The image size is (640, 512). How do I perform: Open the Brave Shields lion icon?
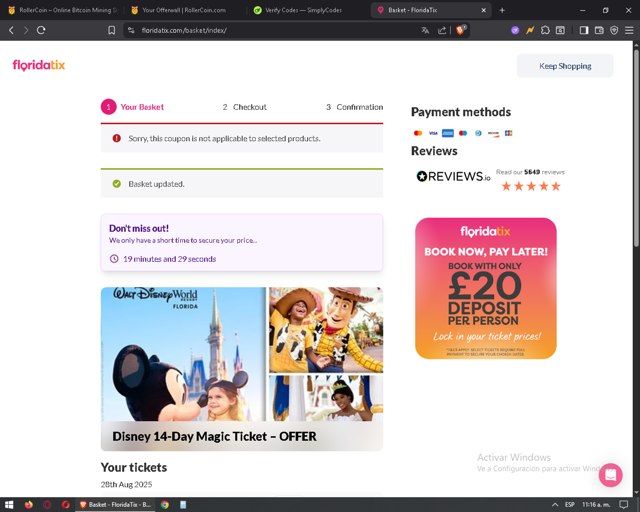461,30
